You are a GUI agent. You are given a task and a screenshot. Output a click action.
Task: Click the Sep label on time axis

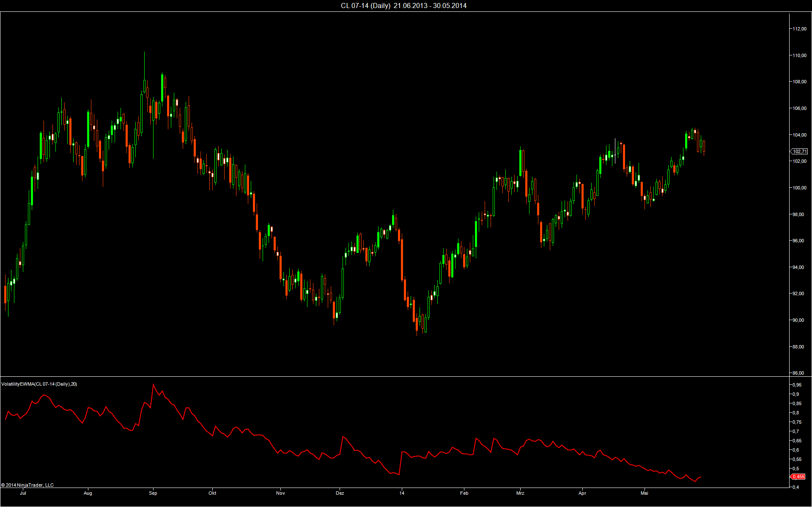click(x=153, y=493)
